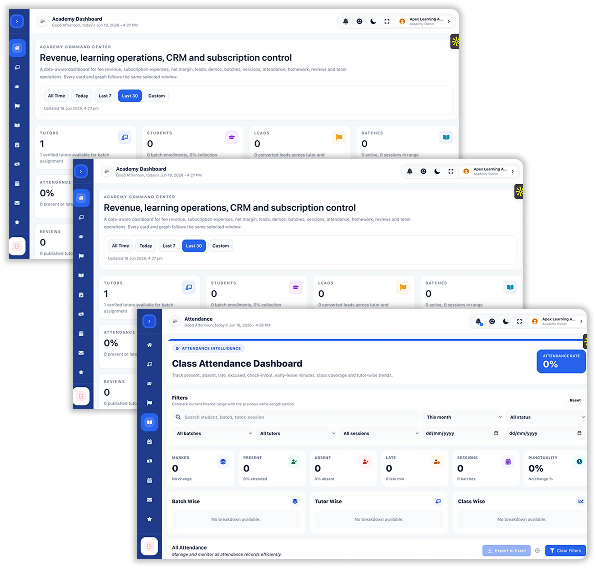Open profile menu in back Academy Dashboard window
This screenshot has height=568, width=596.
[x=424, y=21]
